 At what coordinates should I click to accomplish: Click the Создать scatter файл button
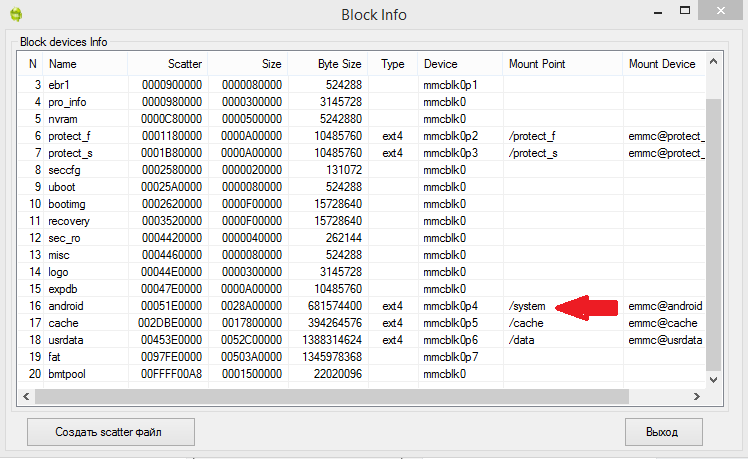click(96, 432)
